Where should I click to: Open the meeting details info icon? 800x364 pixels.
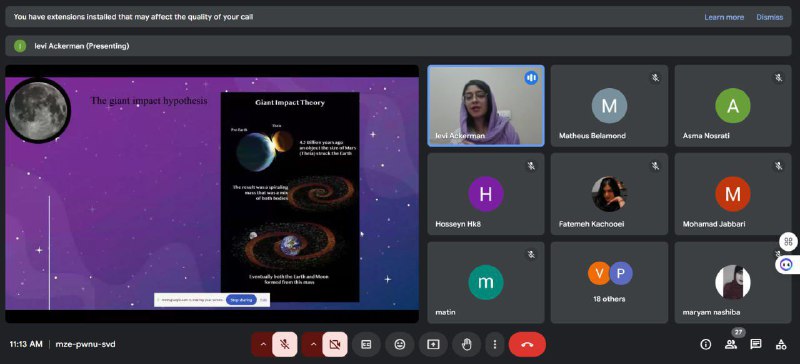[x=706, y=345]
